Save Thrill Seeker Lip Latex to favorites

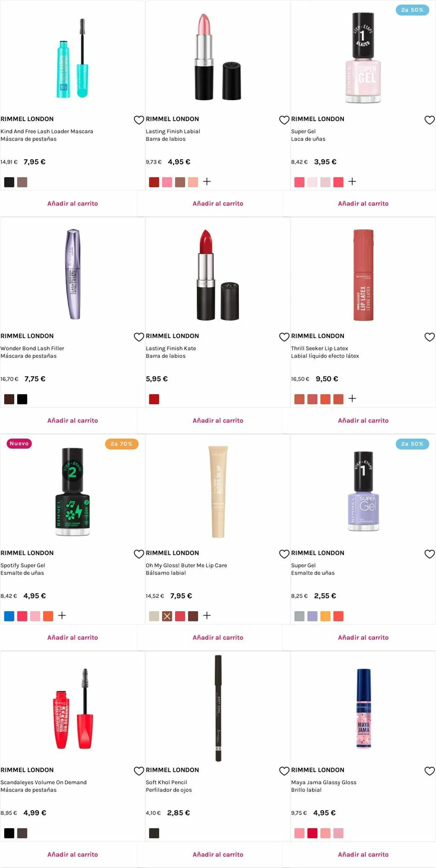pyautogui.click(x=429, y=337)
